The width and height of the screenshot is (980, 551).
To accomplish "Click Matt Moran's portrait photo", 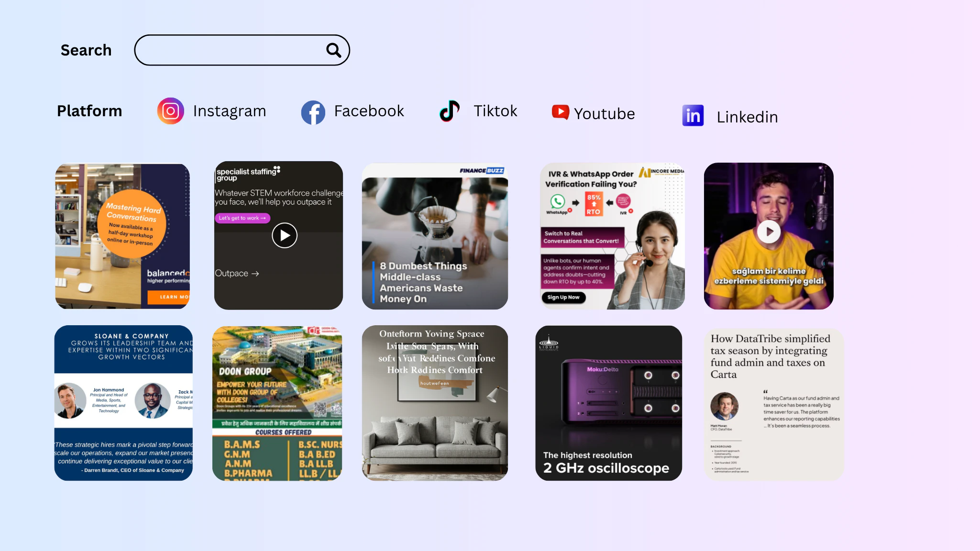I will (724, 407).
